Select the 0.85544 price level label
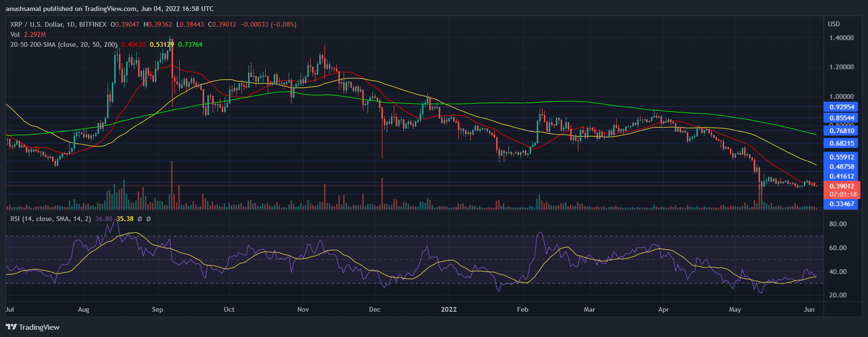868x337 pixels. click(x=842, y=117)
